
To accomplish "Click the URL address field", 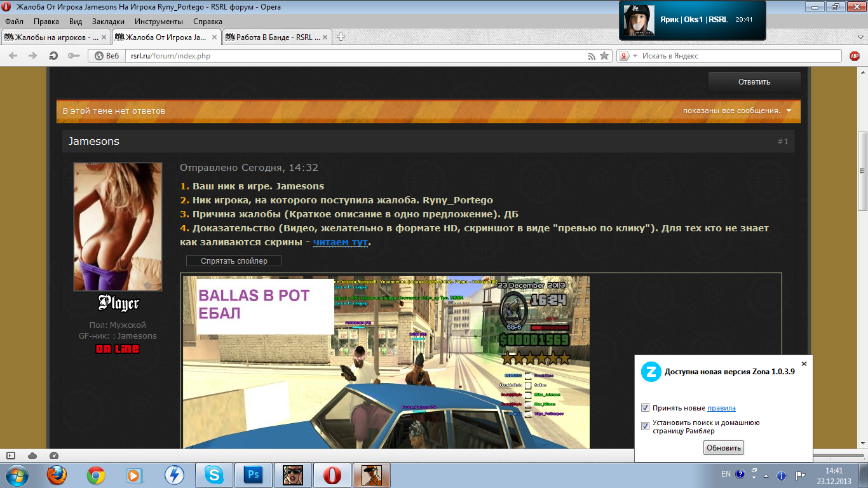I will [356, 56].
